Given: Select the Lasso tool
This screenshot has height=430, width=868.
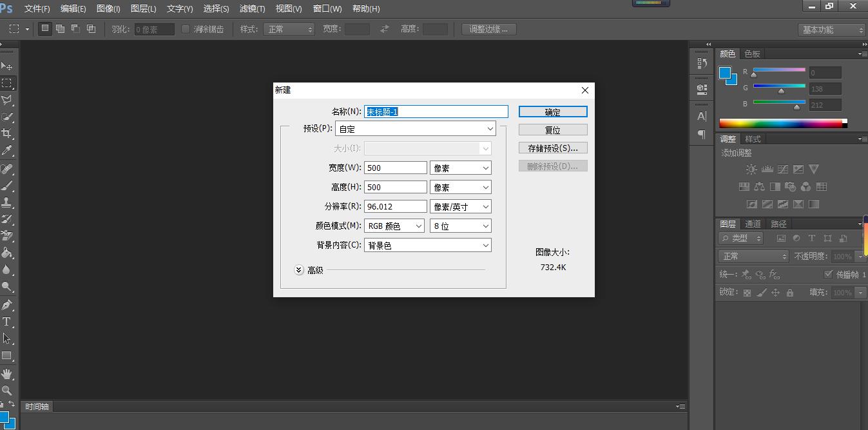Looking at the screenshot, I should [x=8, y=99].
